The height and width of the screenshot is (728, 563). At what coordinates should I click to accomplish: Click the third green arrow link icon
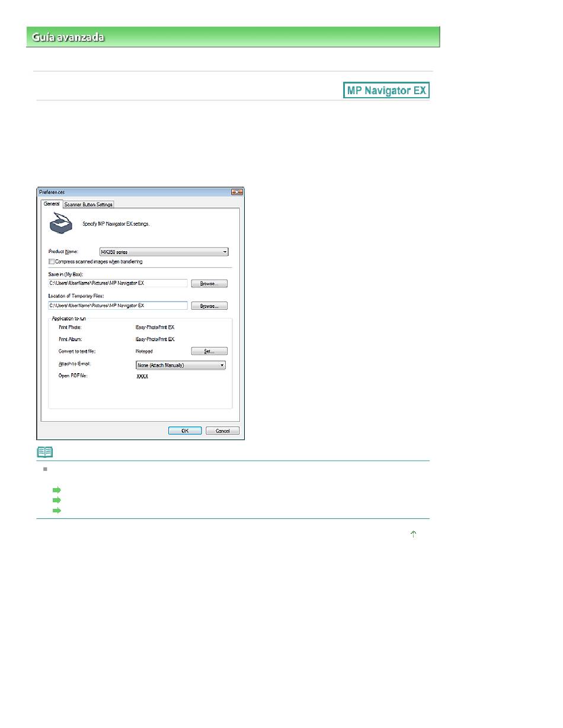pos(57,510)
